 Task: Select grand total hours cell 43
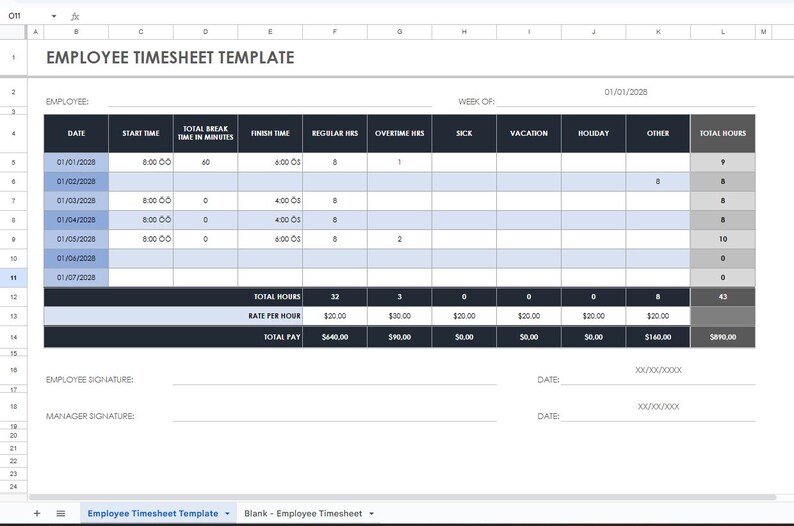coord(723,297)
